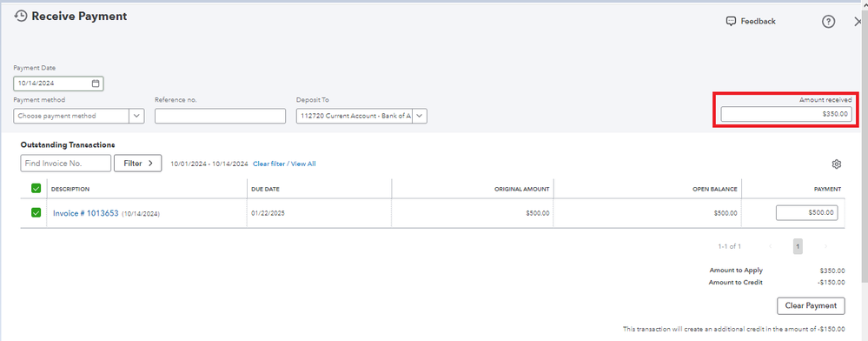Image resolution: width=868 pixels, height=341 pixels.
Task: Click the DESCRIPTION column header
Action: [70, 189]
